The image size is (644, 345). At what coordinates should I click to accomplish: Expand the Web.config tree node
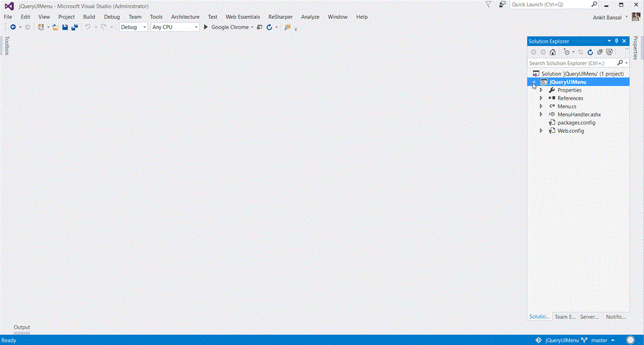pos(541,131)
